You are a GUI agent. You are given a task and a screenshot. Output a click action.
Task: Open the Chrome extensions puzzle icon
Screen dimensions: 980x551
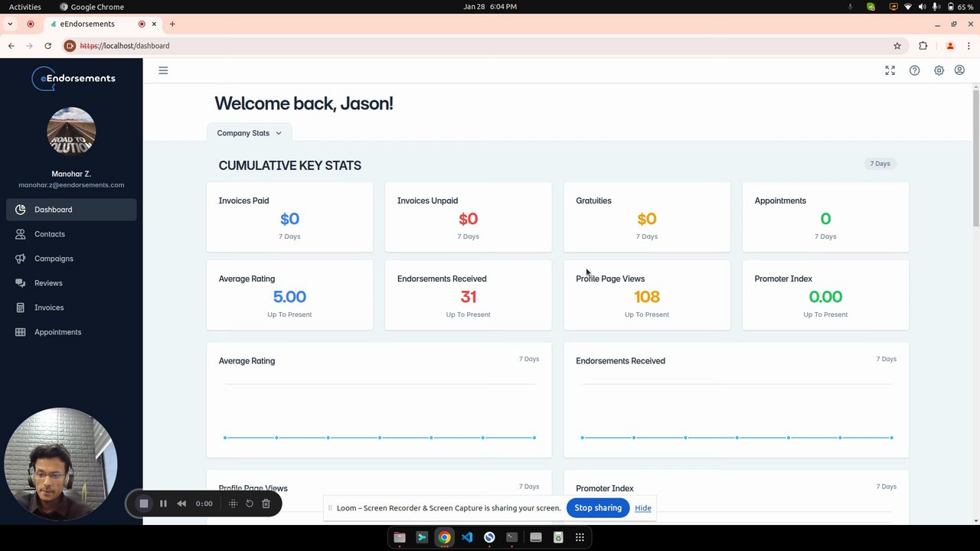[x=923, y=46]
